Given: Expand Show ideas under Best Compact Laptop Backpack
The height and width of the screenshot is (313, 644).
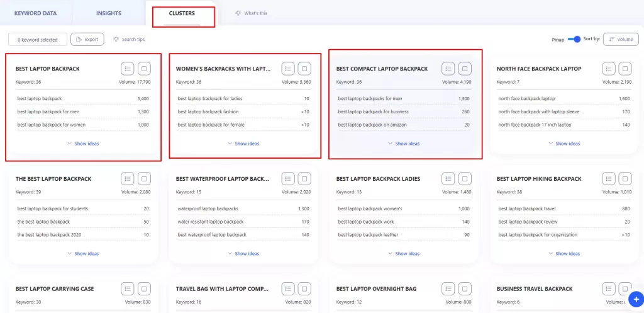Looking at the screenshot, I should [x=404, y=144].
